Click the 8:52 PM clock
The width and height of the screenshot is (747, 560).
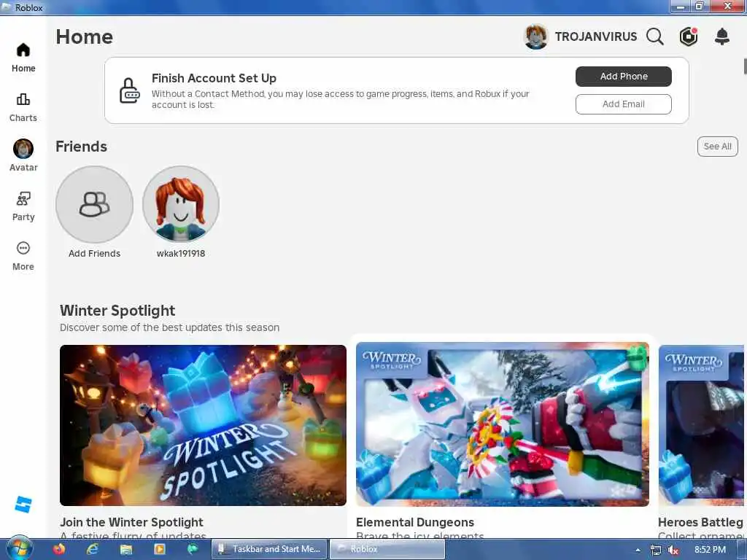pos(710,550)
